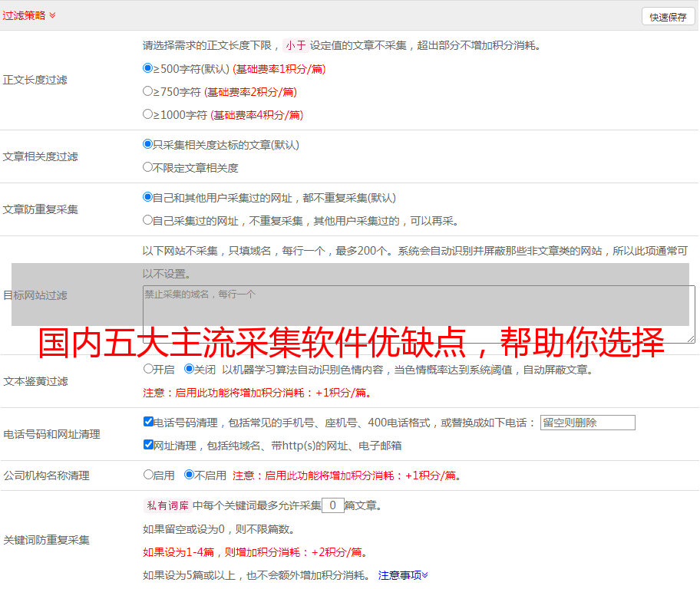Toggle the 电话号码清理 checkbox

pos(149,422)
